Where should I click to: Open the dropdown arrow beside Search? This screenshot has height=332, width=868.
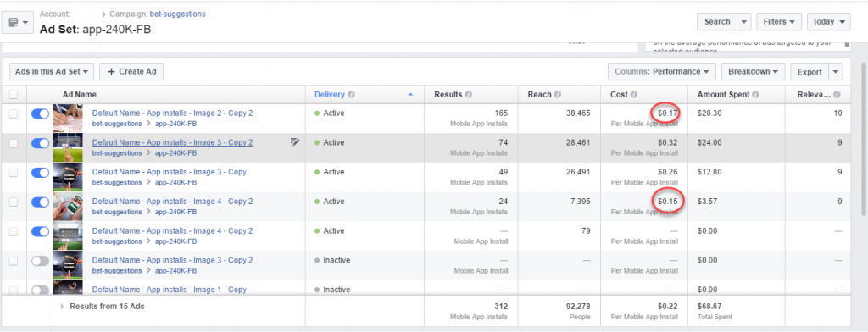pos(744,21)
